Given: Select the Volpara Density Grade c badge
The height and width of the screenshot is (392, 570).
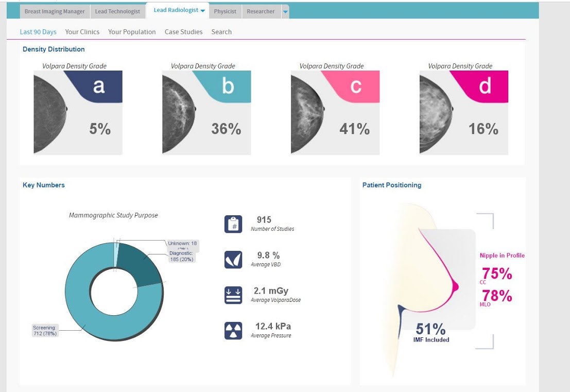Looking at the screenshot, I should (356, 86).
